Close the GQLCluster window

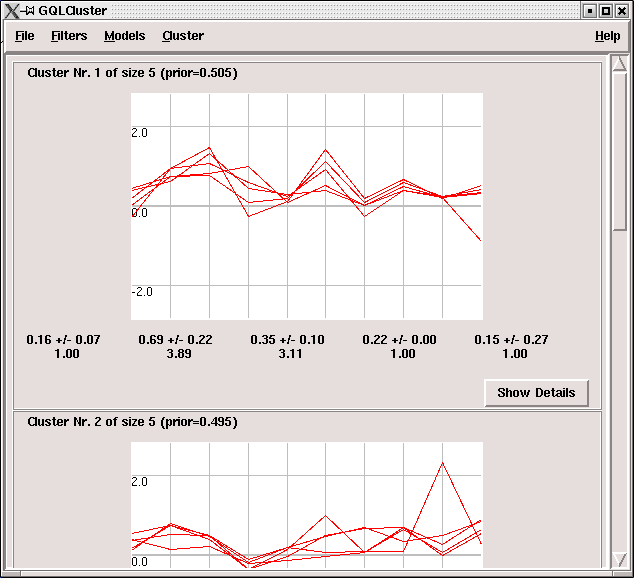622,10
